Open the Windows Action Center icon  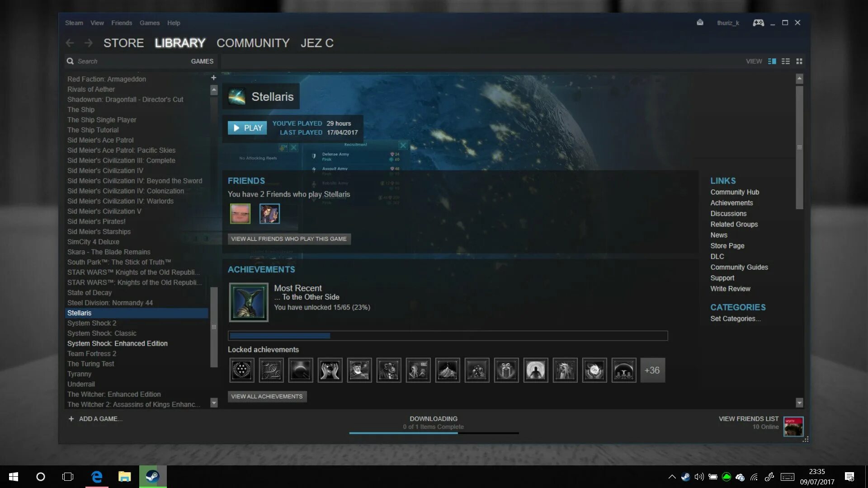849,477
